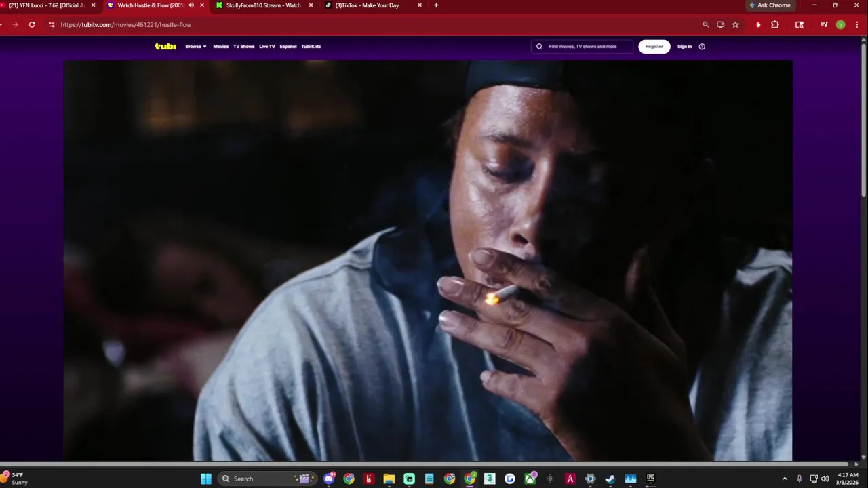Click the magnifier icon in Tubi search box
The height and width of the screenshot is (488, 868).
click(x=540, y=47)
